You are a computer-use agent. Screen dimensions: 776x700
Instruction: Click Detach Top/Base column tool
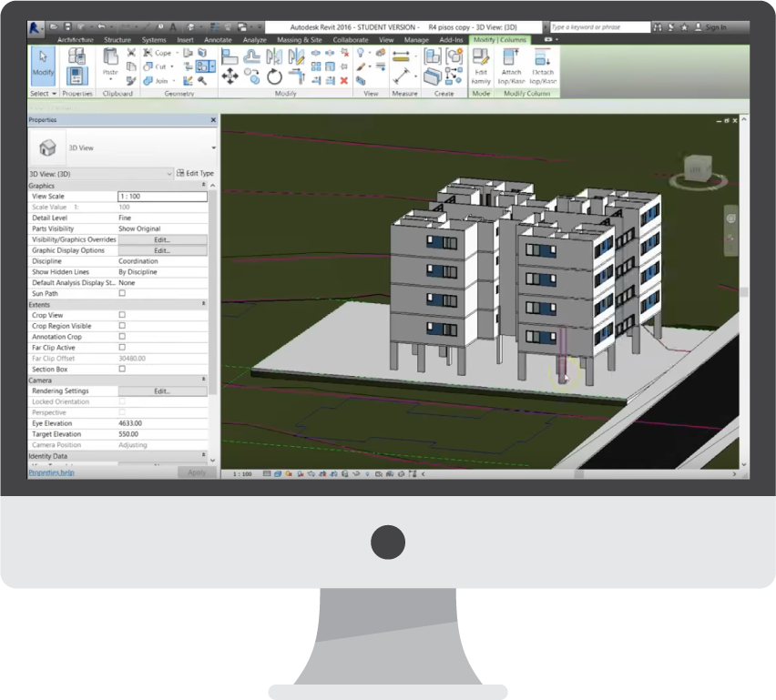coord(543,66)
